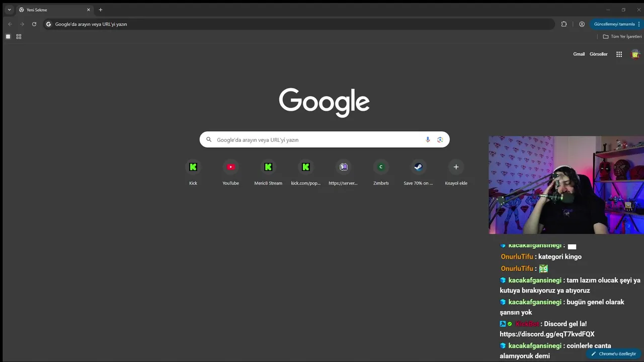Click the discord.gg/eqT7kvdFQX link in chat
The height and width of the screenshot is (362, 644).
tap(547, 334)
